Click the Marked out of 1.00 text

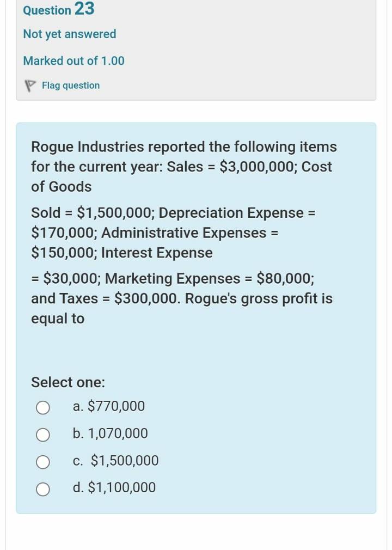click(x=73, y=61)
